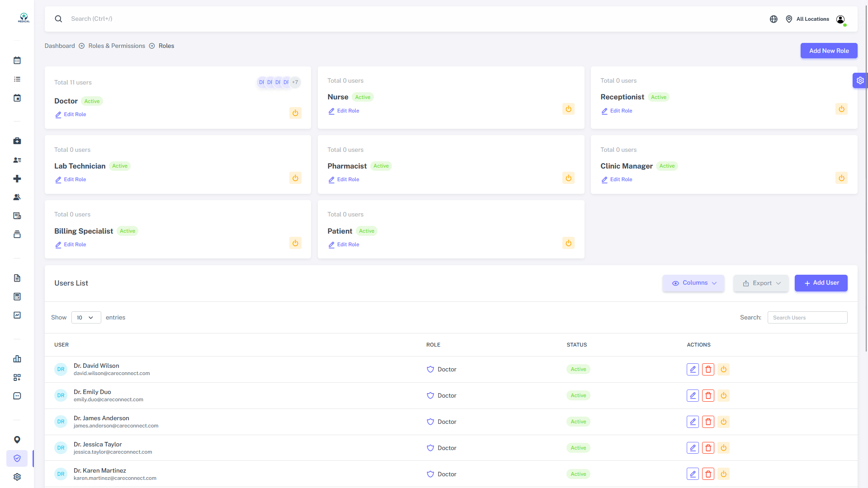Click the add-widget grid sidebar icon
The image size is (868, 488).
pos(17,377)
